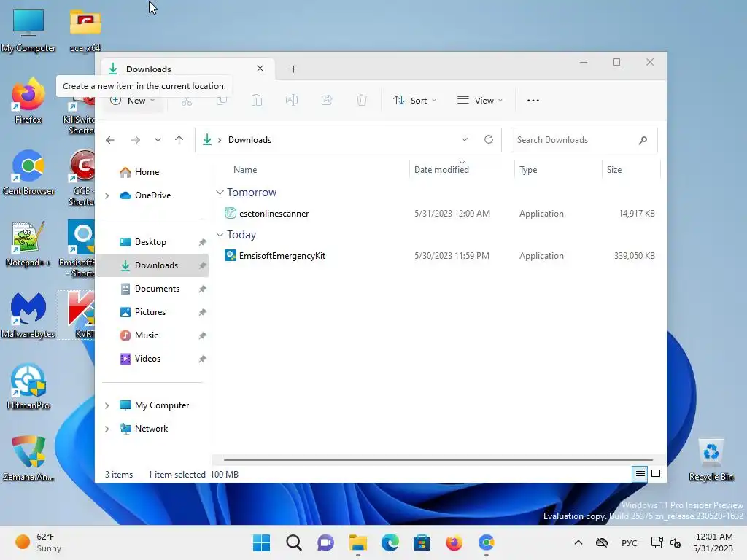Image resolution: width=747 pixels, height=560 pixels.
Task: Open the New item dropdown
Action: point(133,101)
